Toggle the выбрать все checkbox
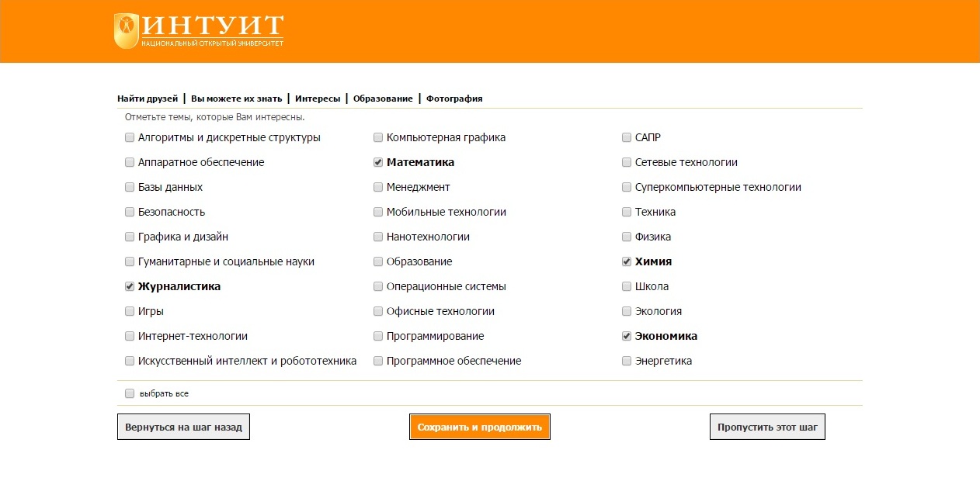This screenshot has width=980, height=488. (130, 394)
